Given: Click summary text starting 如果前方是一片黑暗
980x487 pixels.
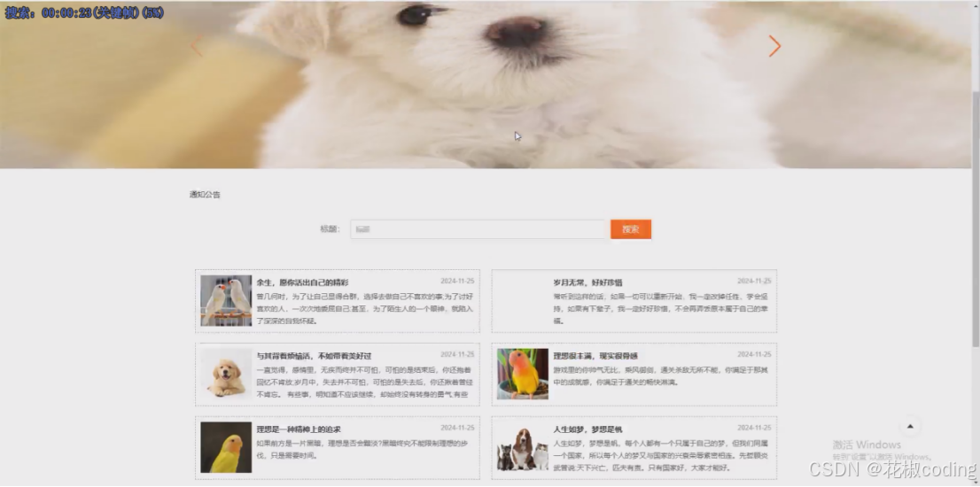Looking at the screenshot, I should 362,450.
